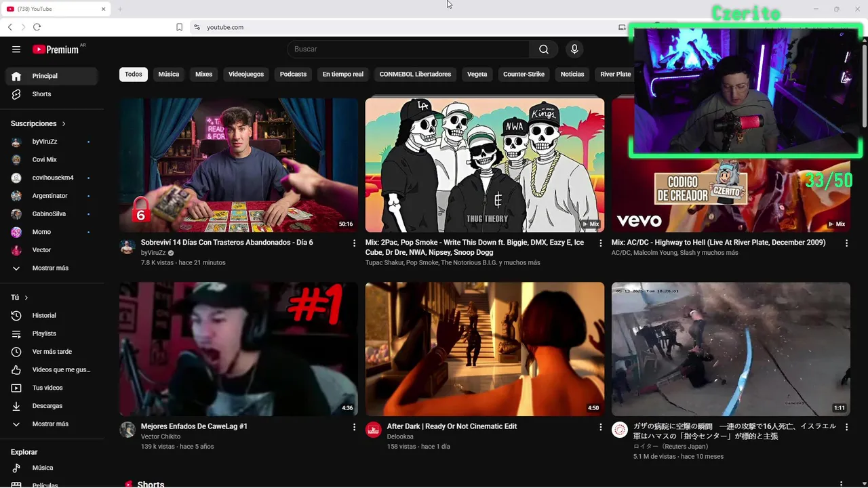The image size is (868, 488).
Task: Open Covi Mix subscription channel
Action: click(52, 160)
